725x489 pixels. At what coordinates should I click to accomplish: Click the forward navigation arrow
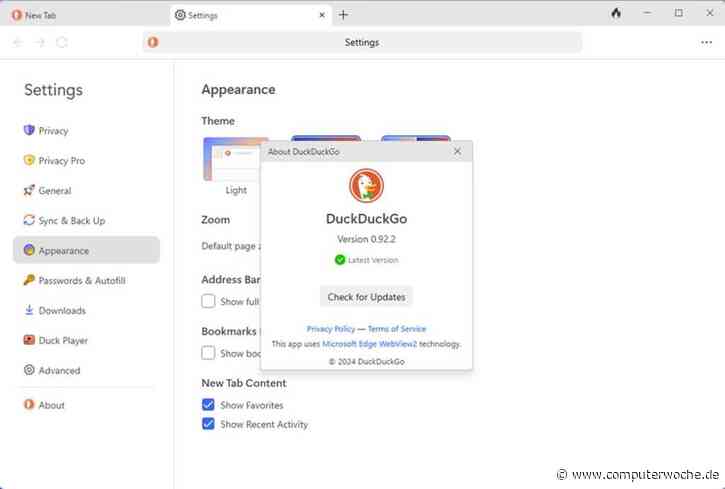[40, 43]
